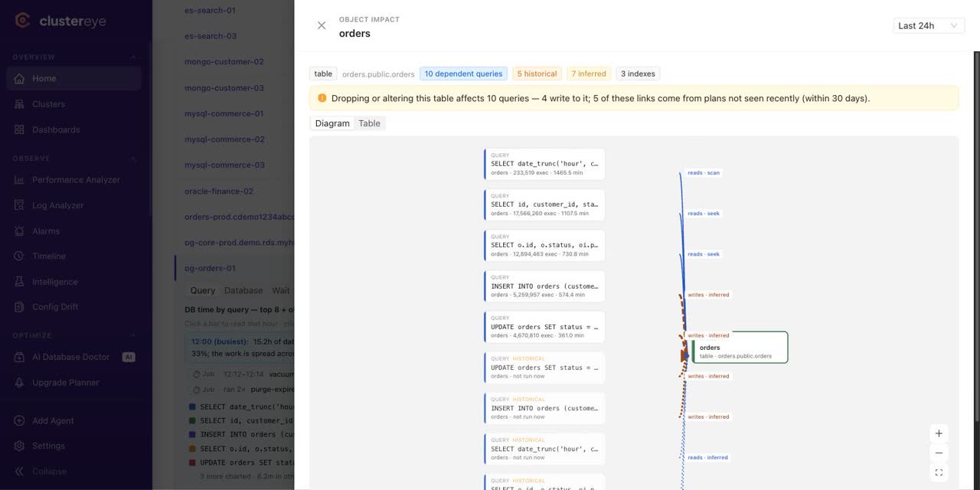Select the Diagram view tab
Image resolution: width=980 pixels, height=490 pixels.
332,123
